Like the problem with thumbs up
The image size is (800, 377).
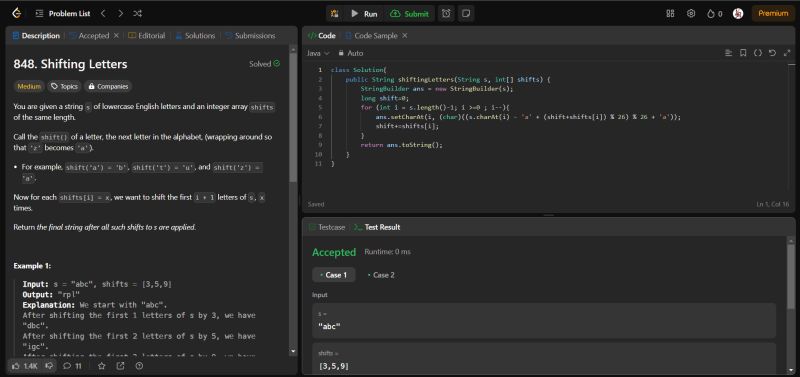(x=24, y=366)
